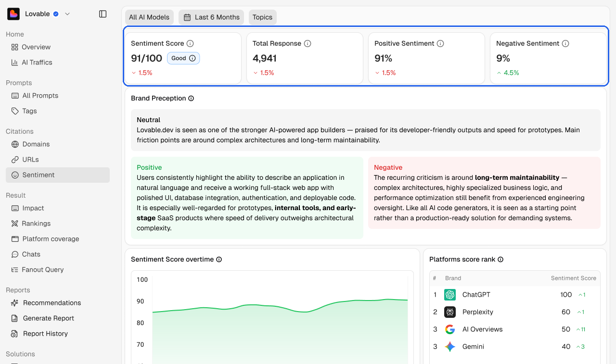
Task: Open URLs under Citations
Action: click(x=58, y=160)
